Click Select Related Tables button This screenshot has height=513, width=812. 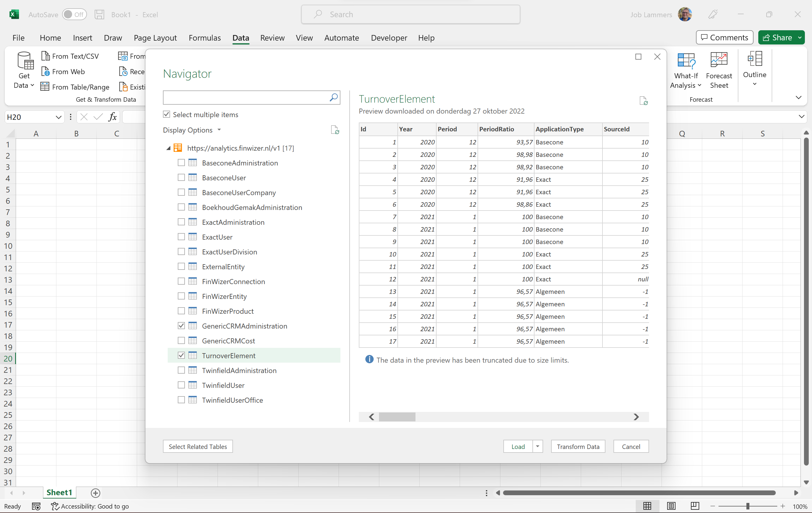tap(198, 446)
